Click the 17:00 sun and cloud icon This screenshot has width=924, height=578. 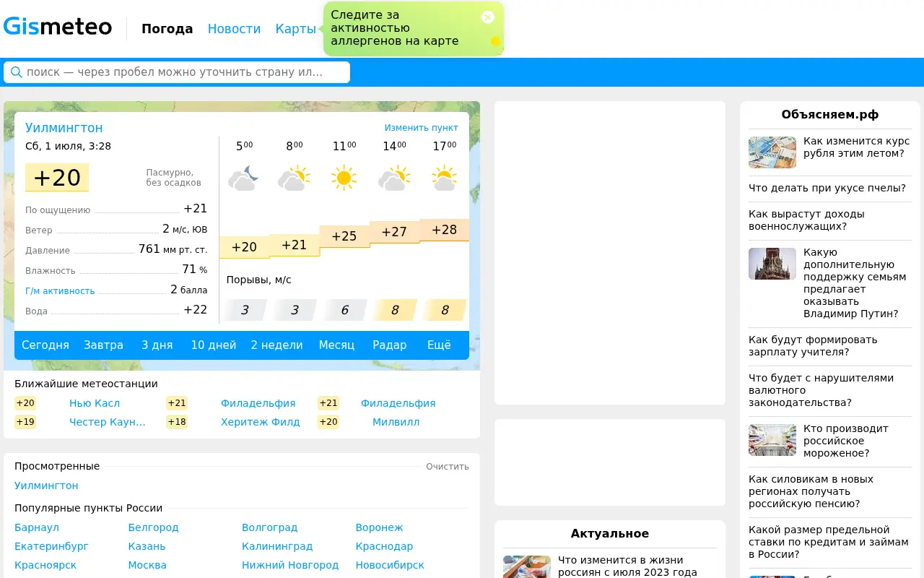444,178
